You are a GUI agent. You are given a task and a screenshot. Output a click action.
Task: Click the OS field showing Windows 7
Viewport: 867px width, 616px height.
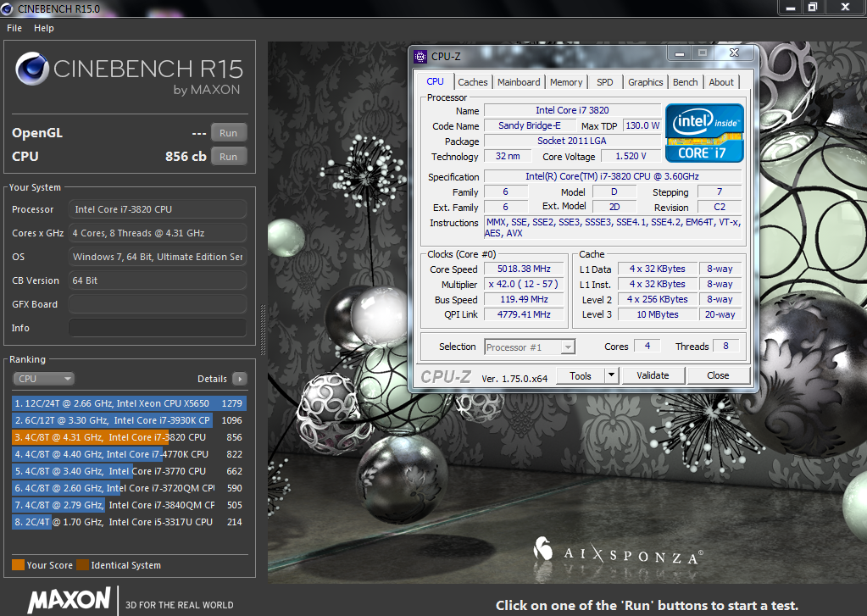click(158, 257)
